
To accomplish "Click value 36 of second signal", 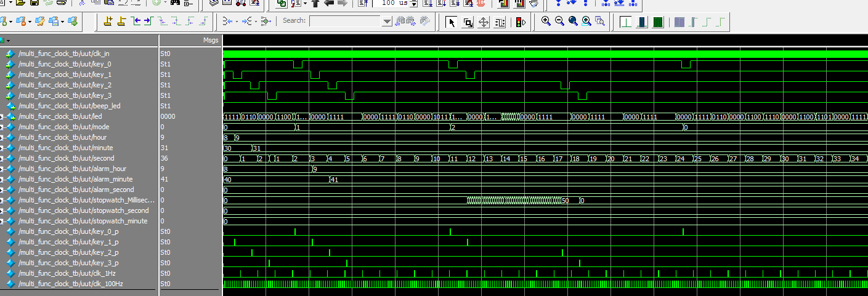I will coord(164,158).
